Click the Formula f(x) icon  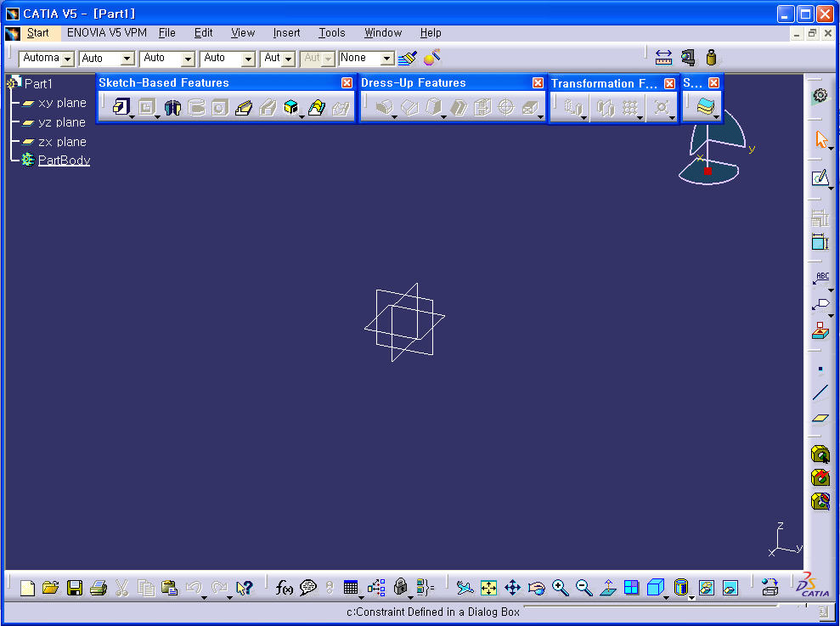(285, 588)
